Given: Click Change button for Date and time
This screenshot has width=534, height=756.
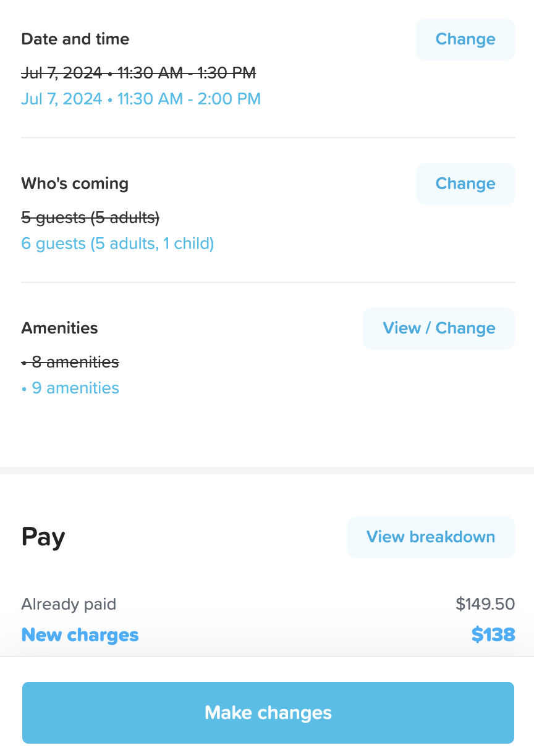Looking at the screenshot, I should coord(465,40).
